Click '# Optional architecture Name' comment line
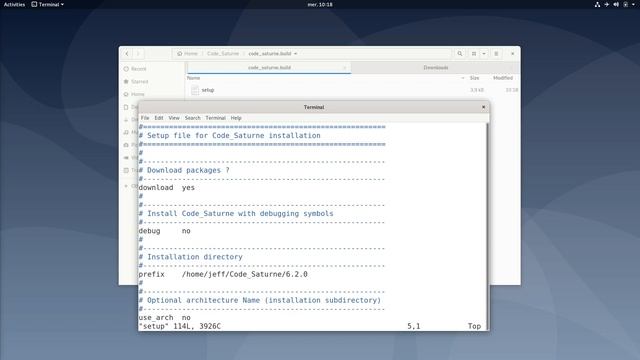The height and width of the screenshot is (360, 640). click(x=260, y=300)
